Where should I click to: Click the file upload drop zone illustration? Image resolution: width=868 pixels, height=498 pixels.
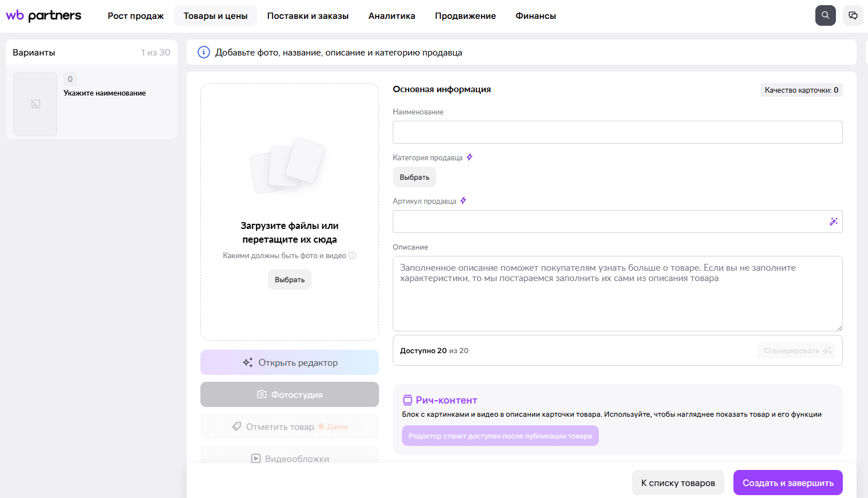coord(287,166)
